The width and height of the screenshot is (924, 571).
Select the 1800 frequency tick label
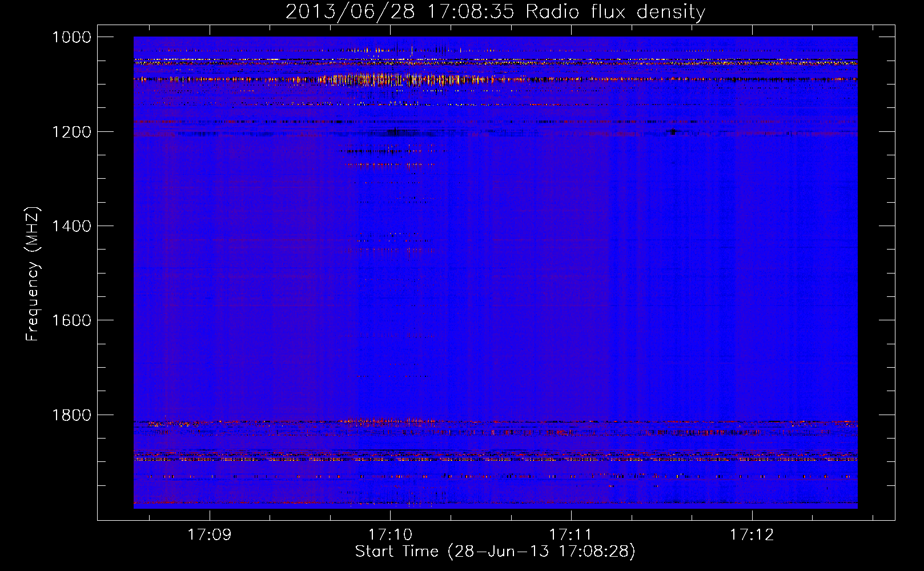pyautogui.click(x=71, y=415)
